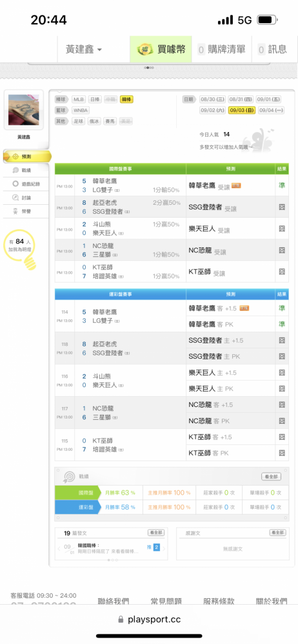Click previous arrow in 發文 carousel
Image resolution: width=298 pixels, height=644 pixels.
click(59, 547)
